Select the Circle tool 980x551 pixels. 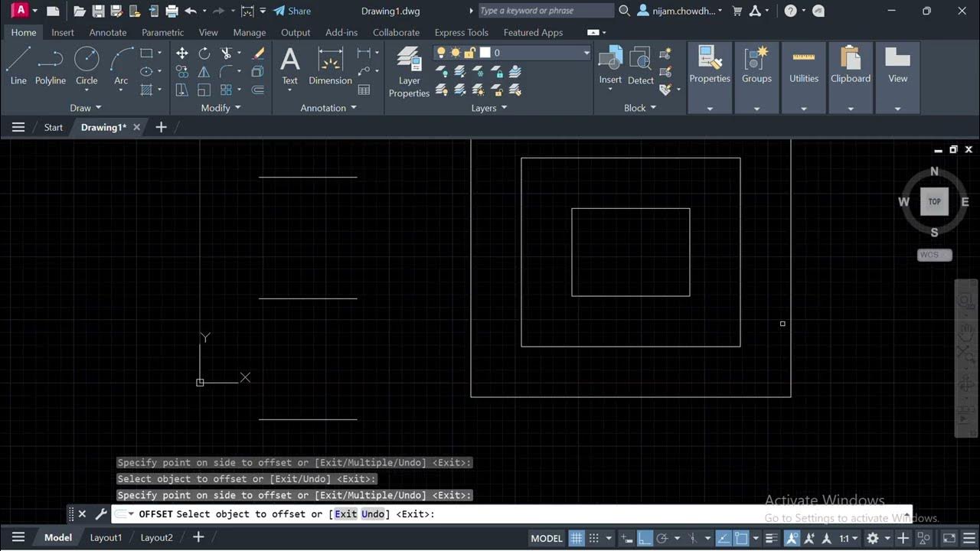point(87,66)
